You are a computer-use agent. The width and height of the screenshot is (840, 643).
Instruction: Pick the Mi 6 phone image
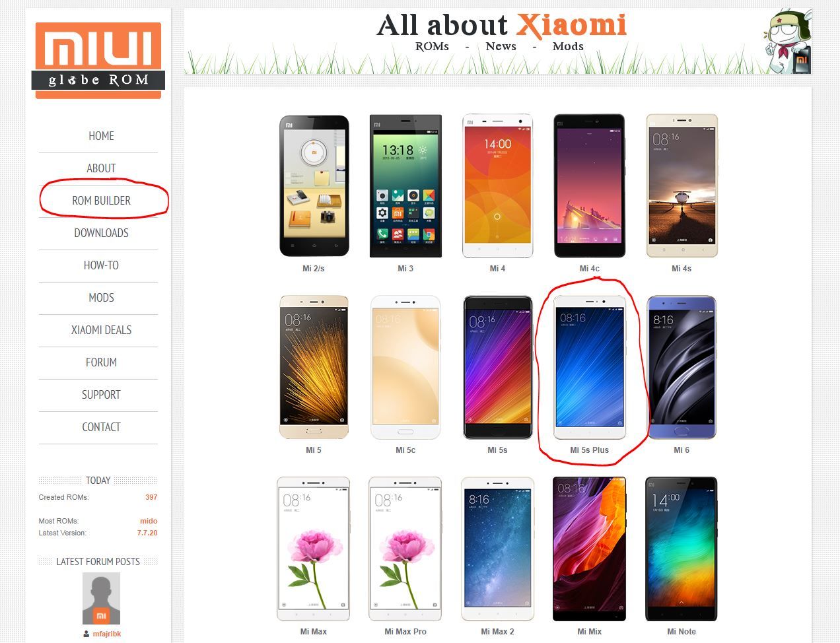tap(682, 368)
